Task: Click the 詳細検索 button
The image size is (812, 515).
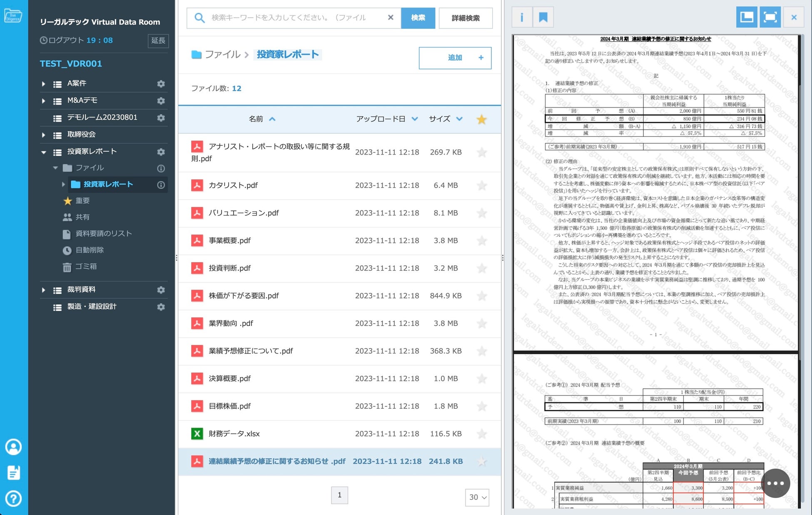Action: [466, 18]
